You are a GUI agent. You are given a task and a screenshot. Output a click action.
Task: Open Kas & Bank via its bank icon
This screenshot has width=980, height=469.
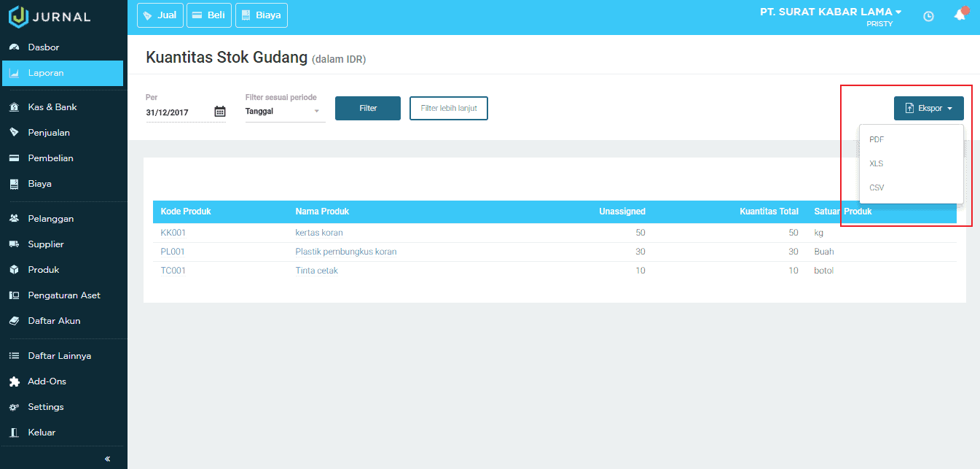[15, 106]
